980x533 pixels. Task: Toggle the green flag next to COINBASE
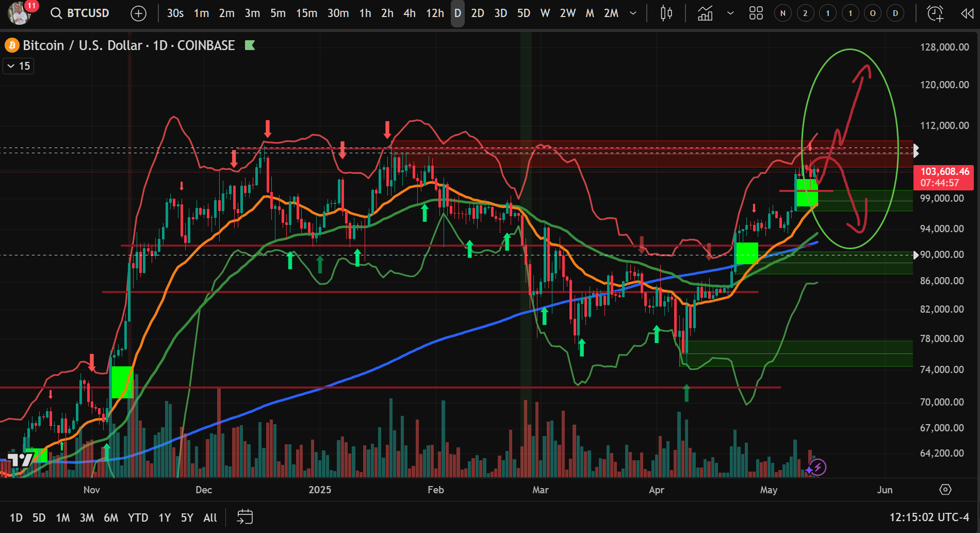click(250, 45)
